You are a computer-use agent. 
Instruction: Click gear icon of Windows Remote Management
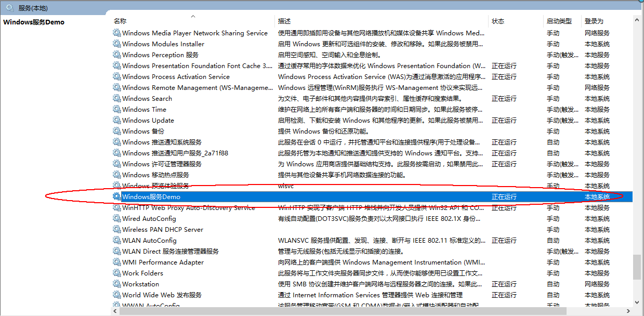(117, 87)
